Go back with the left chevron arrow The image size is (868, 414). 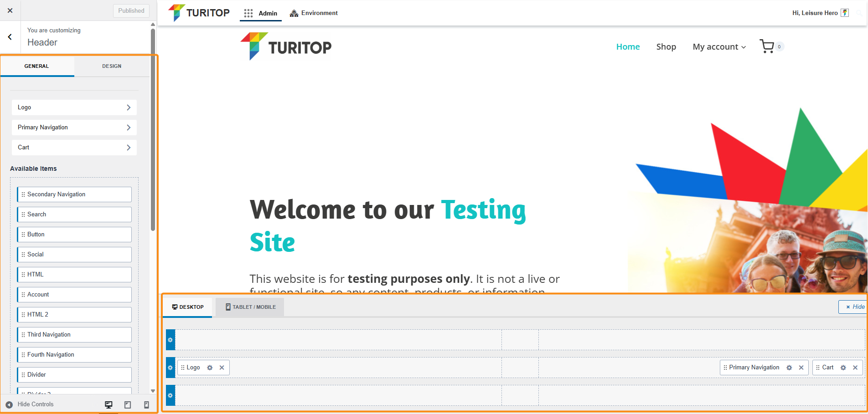click(10, 37)
